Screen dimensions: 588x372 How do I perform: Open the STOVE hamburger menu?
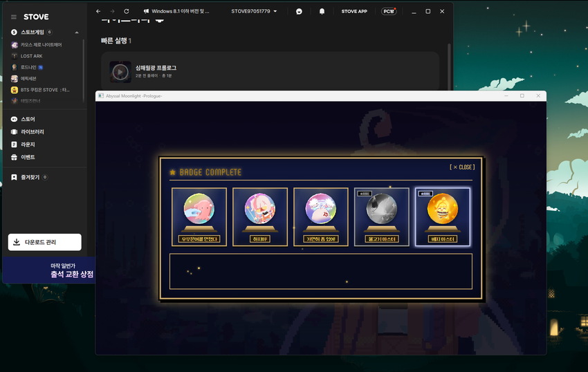point(14,17)
